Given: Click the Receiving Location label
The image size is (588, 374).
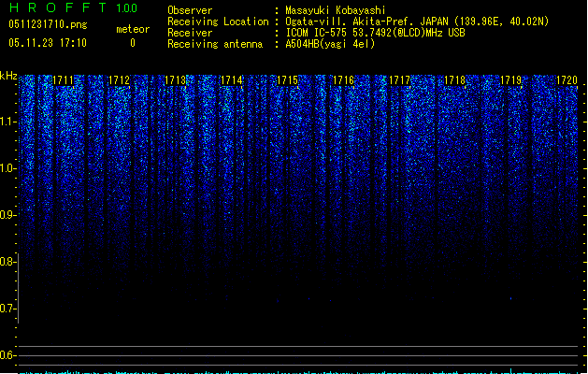Looking at the screenshot, I should pos(218,22).
